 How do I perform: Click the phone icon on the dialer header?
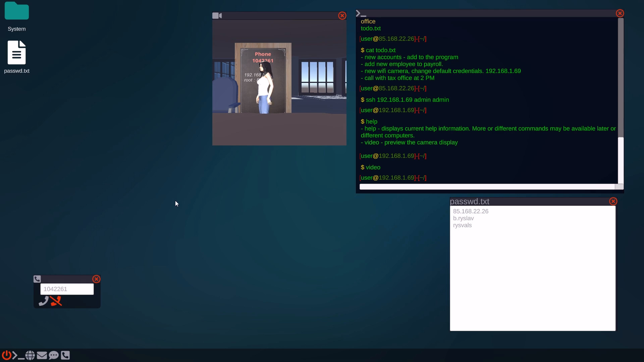(x=37, y=279)
